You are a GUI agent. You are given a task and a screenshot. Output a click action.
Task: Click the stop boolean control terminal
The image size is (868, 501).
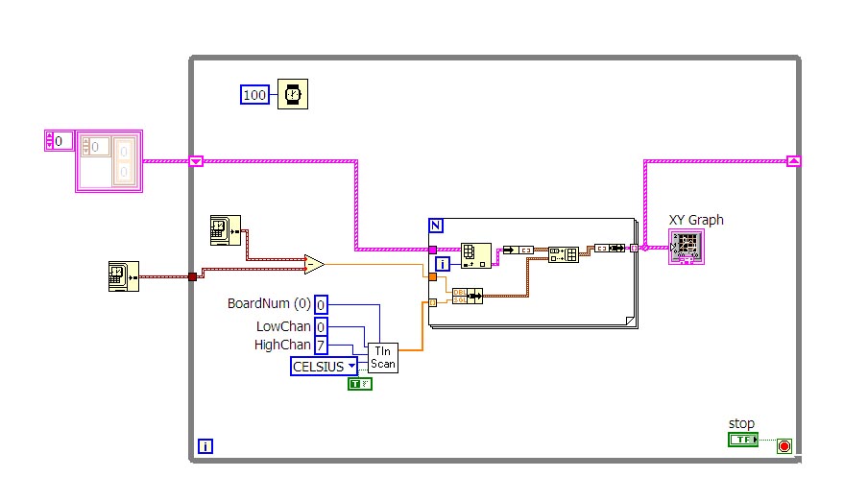pos(743,440)
